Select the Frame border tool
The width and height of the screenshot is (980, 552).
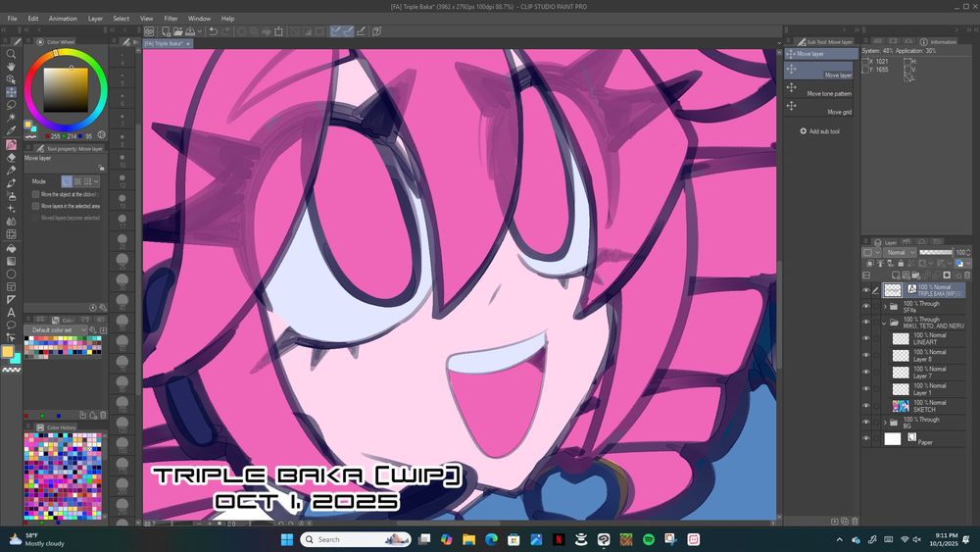tap(11, 287)
